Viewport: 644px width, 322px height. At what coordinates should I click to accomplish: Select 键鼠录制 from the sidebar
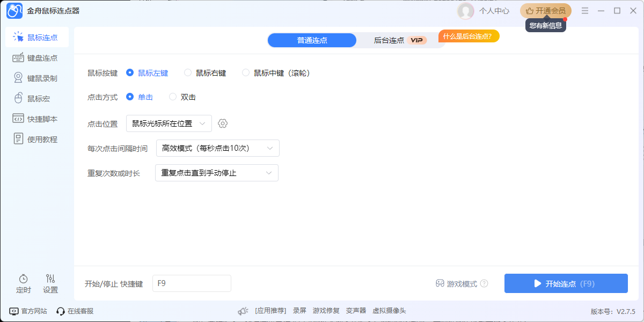37,77
